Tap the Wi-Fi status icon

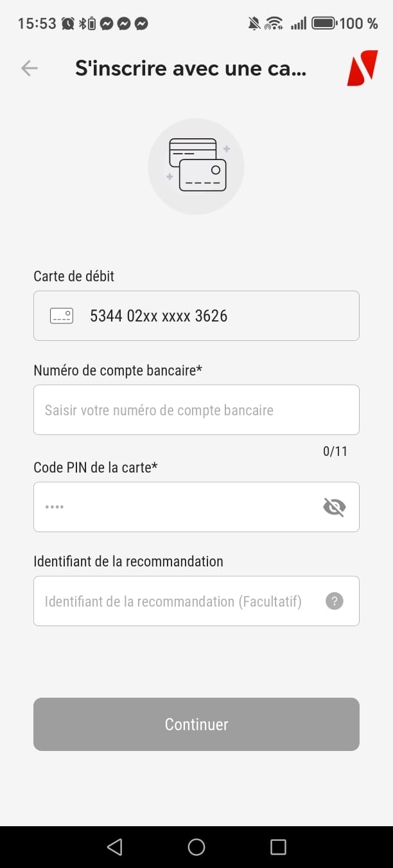coord(274,24)
